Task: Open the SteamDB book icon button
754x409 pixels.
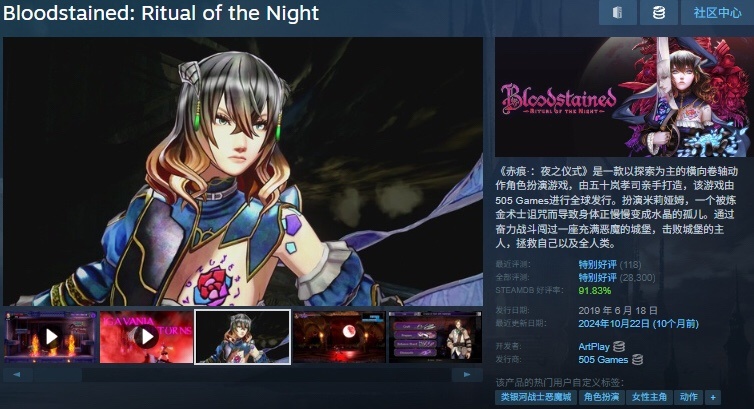Action: coord(617,12)
